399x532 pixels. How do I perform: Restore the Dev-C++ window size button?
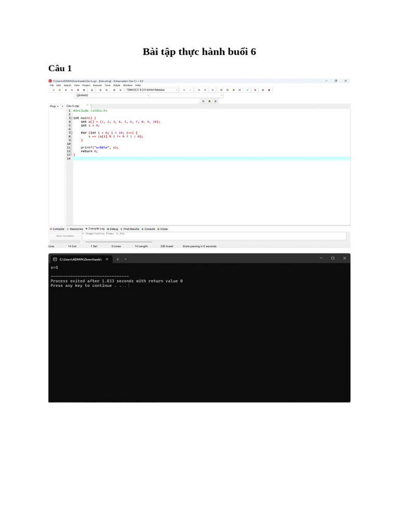point(336,81)
